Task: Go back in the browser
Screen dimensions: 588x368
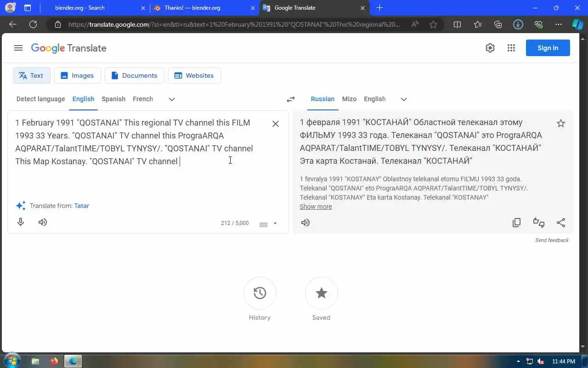Action: click(x=13, y=24)
